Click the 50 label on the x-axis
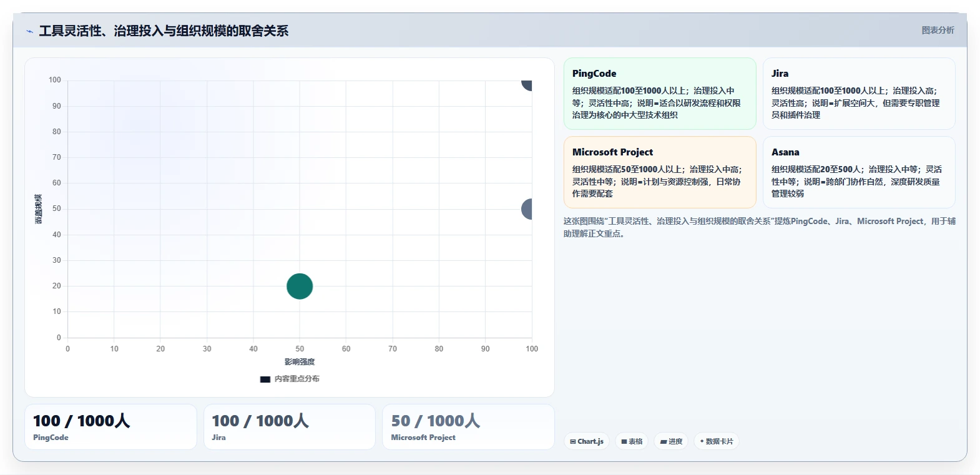Screen dimensions: 980x475 click(x=300, y=349)
